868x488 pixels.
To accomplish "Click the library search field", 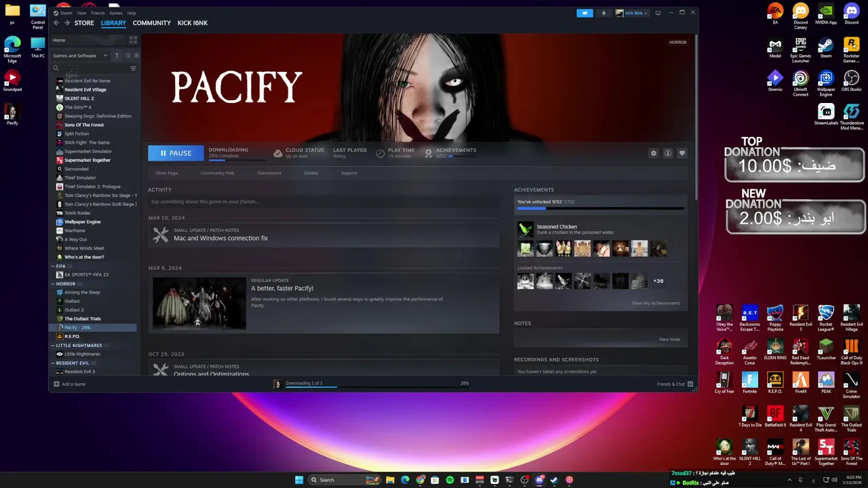I will coord(90,68).
